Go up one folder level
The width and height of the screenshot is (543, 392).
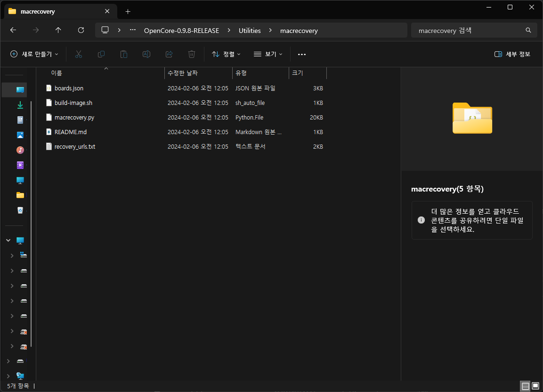[x=58, y=31]
